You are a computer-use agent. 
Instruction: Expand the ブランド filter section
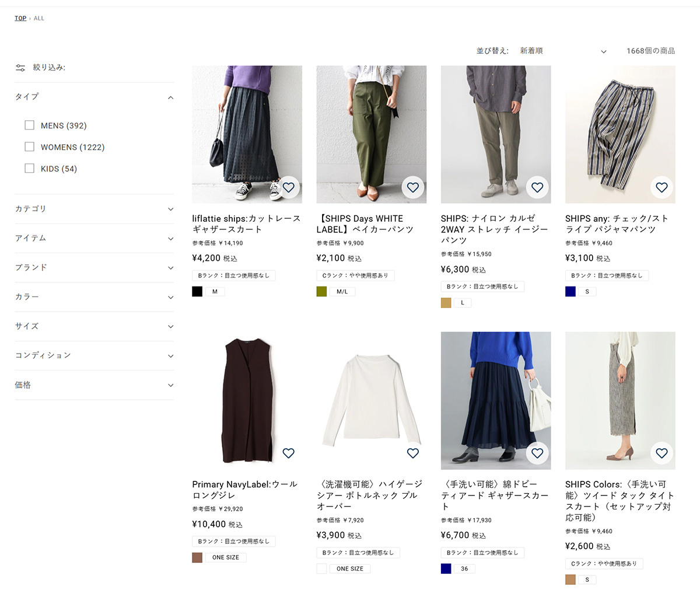point(94,267)
